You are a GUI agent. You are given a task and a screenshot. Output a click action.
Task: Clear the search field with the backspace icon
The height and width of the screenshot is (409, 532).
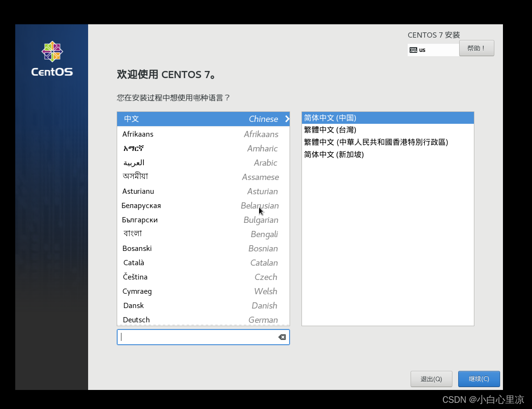(x=282, y=337)
